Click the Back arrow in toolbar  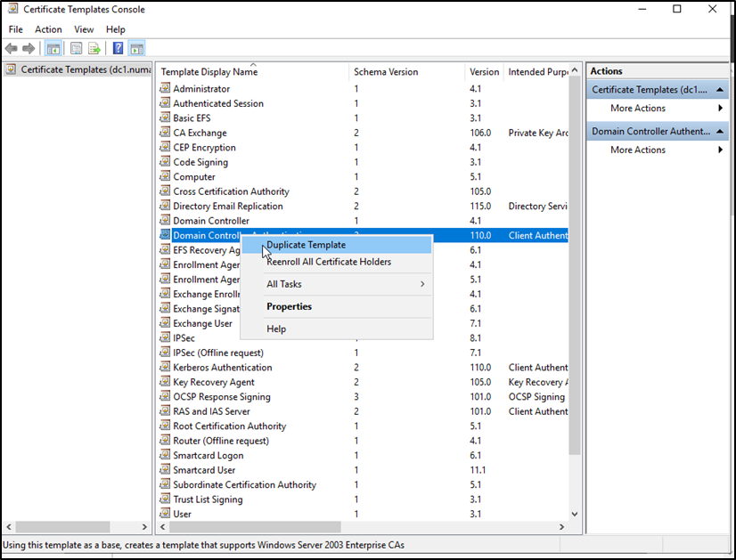pyautogui.click(x=11, y=48)
